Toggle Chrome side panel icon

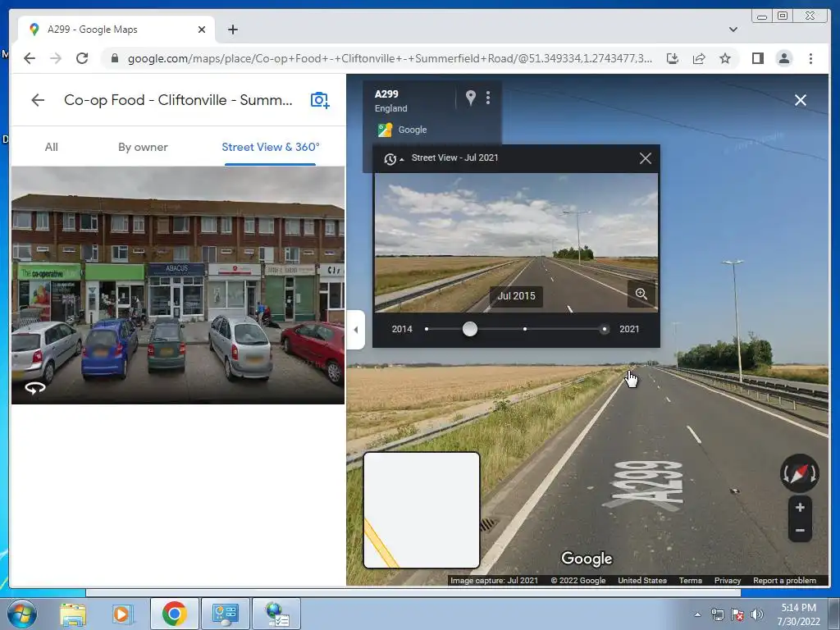tap(757, 58)
